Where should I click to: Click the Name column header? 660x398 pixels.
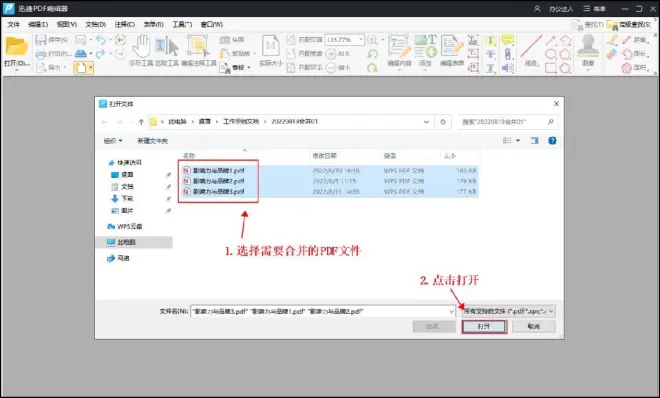(189, 156)
